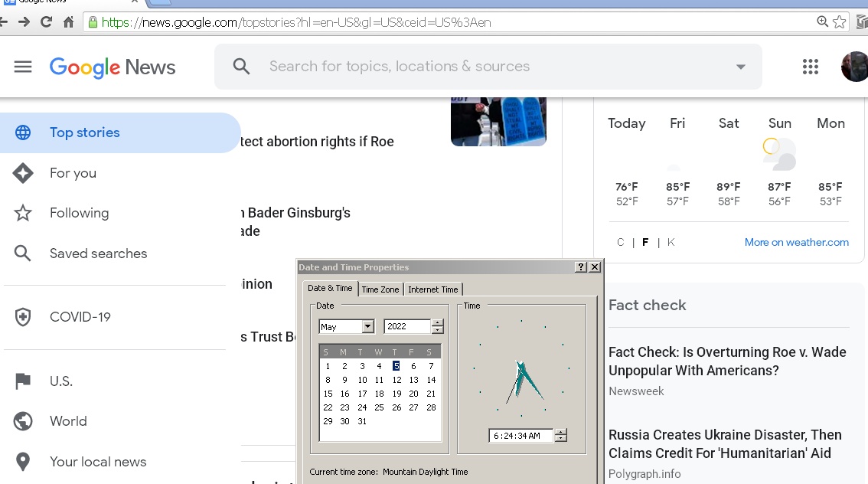Viewport: 868px width, 484px height.
Task: Click Sunday's partly cloudy weather icon
Action: tap(779, 154)
